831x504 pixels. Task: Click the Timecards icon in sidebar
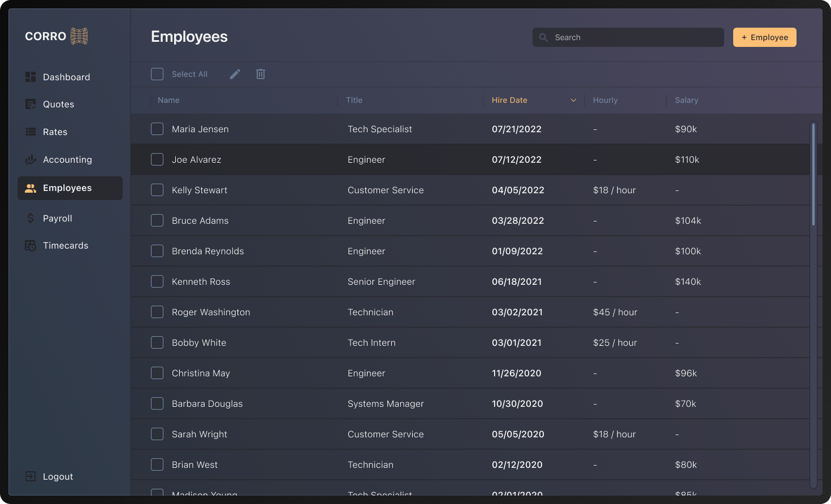[31, 245]
